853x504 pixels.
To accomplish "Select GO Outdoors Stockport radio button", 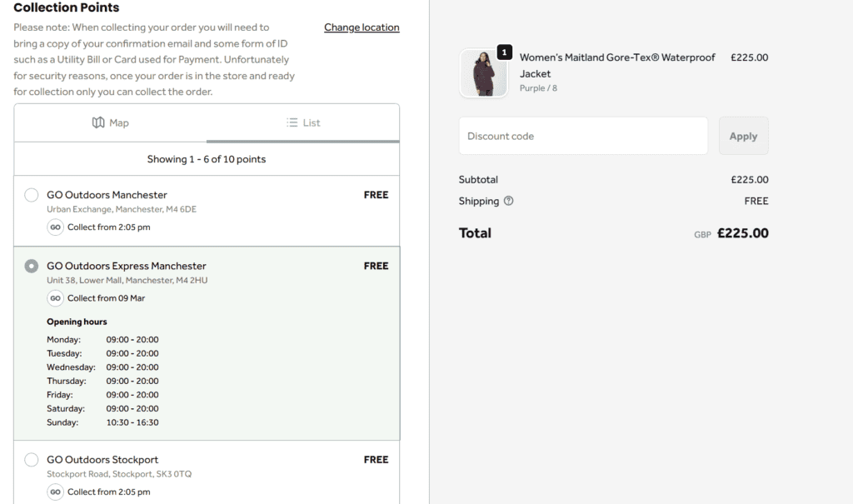I will 32,460.
